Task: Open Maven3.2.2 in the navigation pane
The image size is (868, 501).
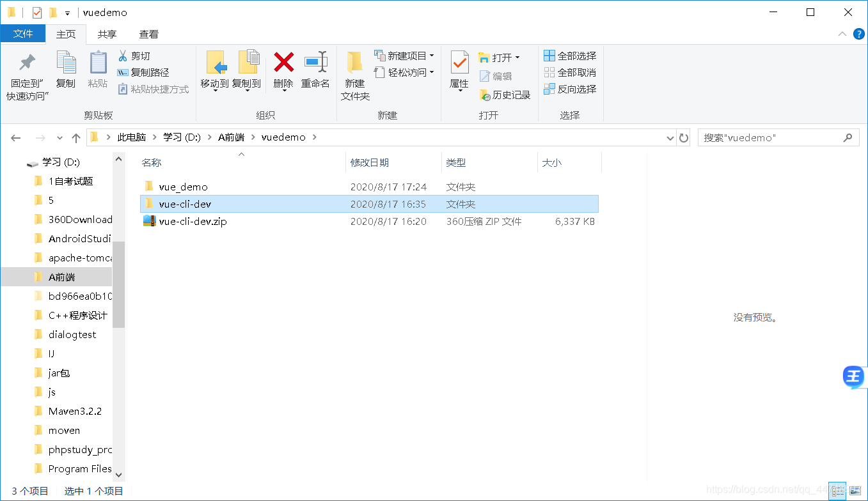Action: (x=75, y=411)
